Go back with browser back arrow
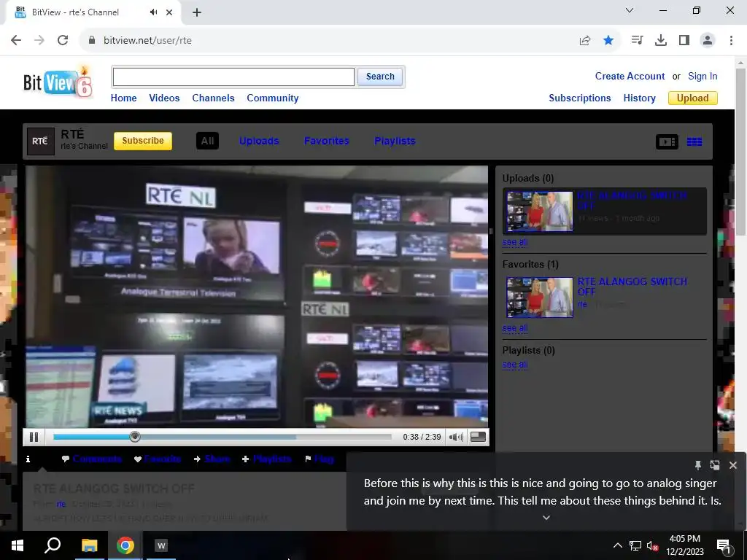The width and height of the screenshot is (747, 560). (16, 41)
